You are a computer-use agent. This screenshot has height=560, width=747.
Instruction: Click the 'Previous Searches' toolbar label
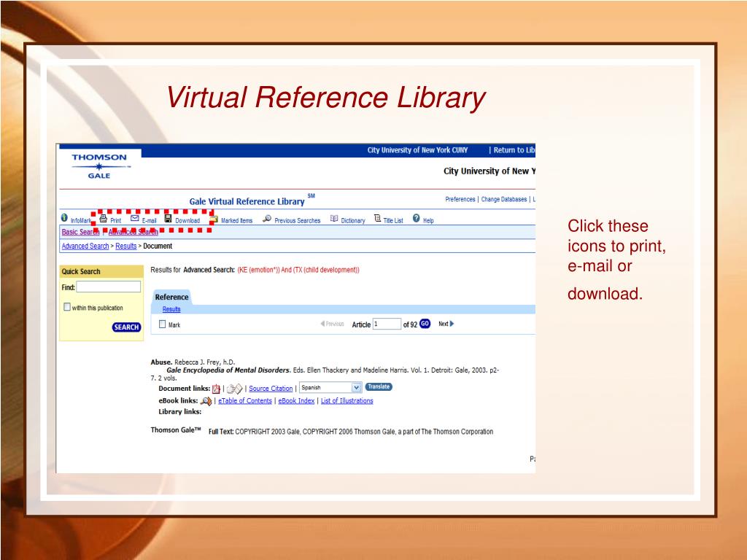point(298,220)
